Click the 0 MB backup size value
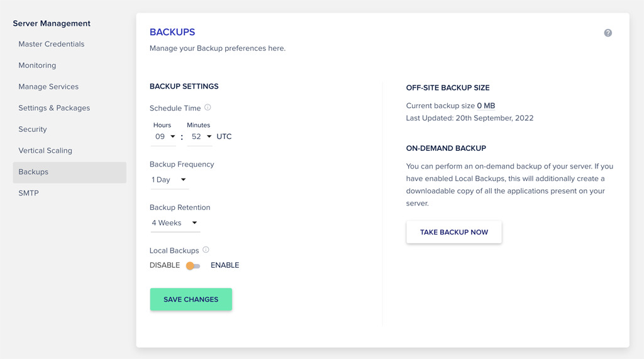Screen dimensions: 644x359 pos(486,106)
